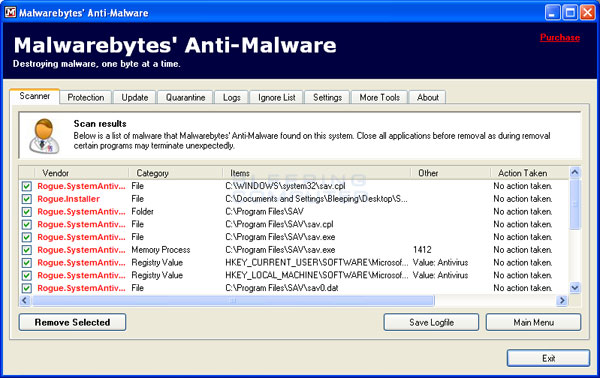The height and width of the screenshot is (378, 600).
Task: Maximize the Malwarebytes window
Action: pos(570,13)
